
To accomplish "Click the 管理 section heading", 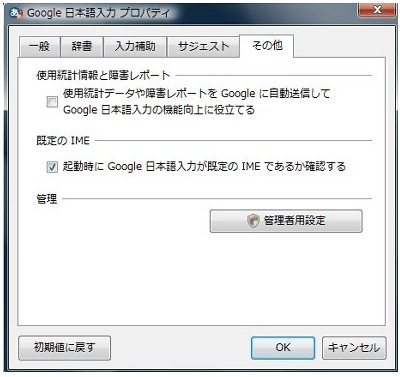I will [x=47, y=199].
